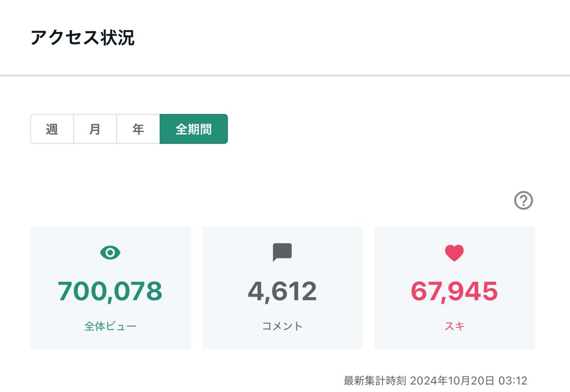Image resolution: width=570 pixels, height=392 pixels.
Task: Select the 全期間 period tab
Action: 194,129
